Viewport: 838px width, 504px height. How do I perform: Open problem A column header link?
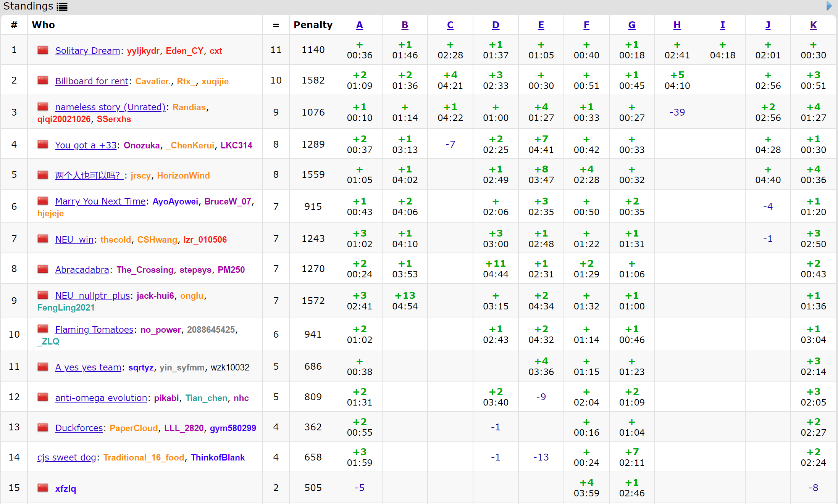tap(359, 25)
